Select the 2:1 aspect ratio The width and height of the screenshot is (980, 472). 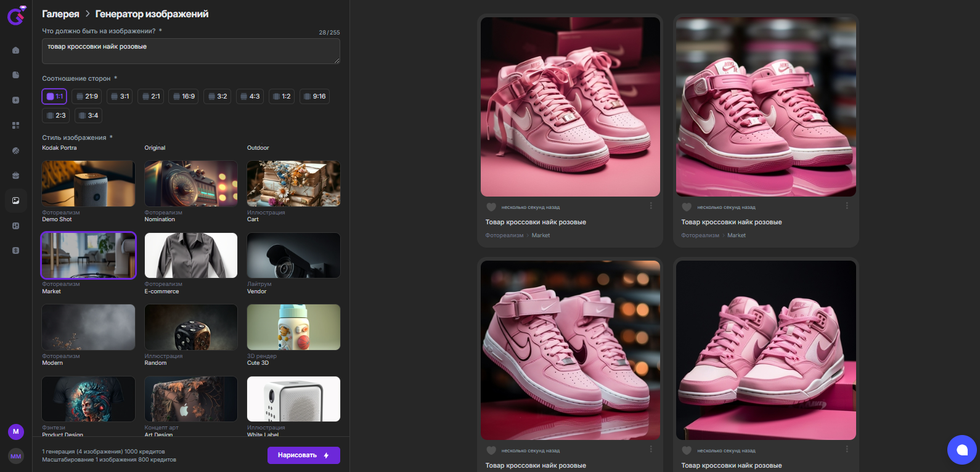[151, 96]
